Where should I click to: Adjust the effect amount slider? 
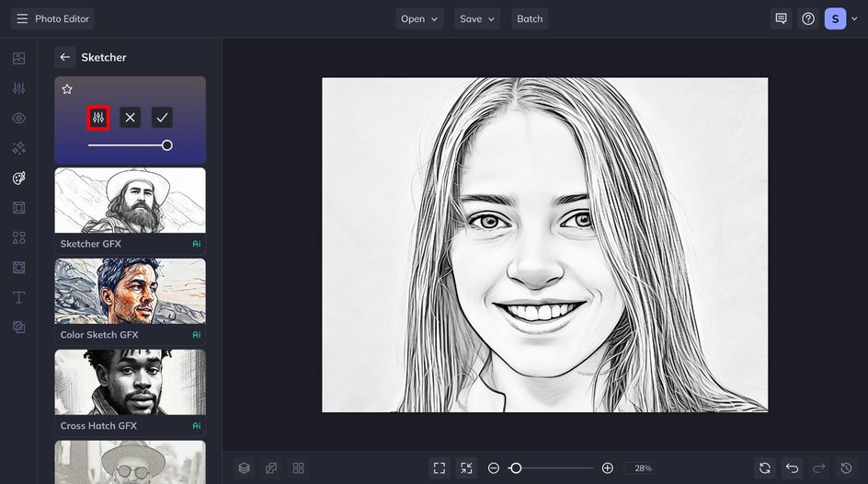(x=130, y=145)
